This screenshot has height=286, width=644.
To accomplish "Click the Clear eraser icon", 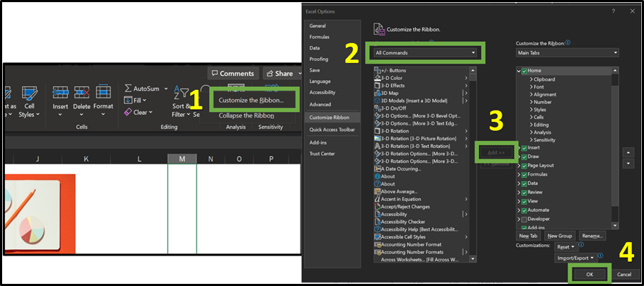I will 128,112.
